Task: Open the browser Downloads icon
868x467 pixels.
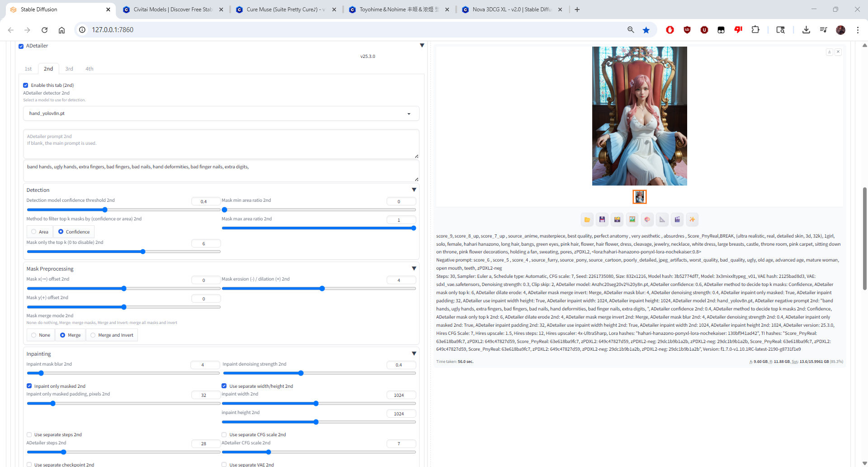Action: tap(806, 30)
